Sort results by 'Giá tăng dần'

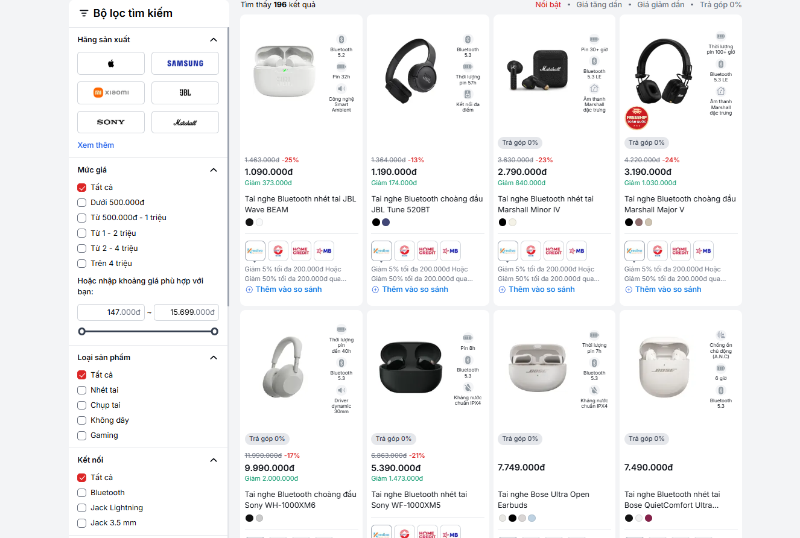tap(599, 5)
